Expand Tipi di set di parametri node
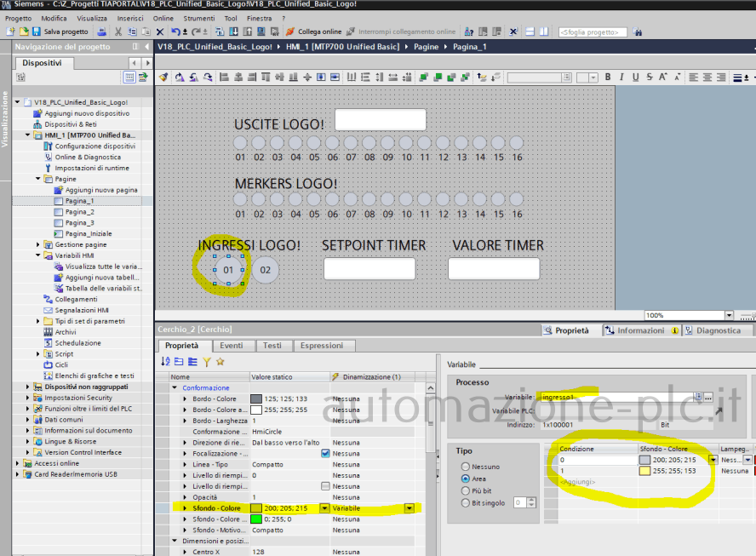The image size is (756, 556). 38,321
